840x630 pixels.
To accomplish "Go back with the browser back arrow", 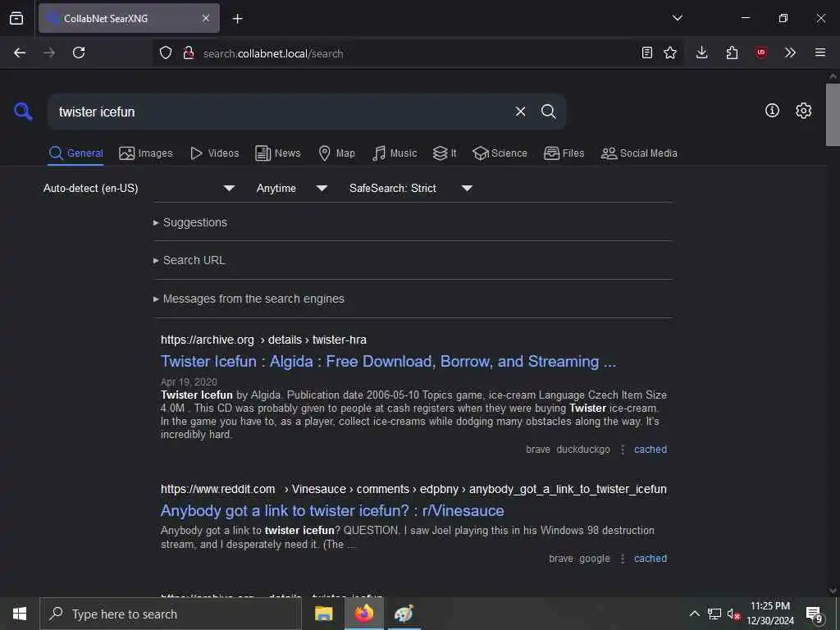I will [x=20, y=52].
